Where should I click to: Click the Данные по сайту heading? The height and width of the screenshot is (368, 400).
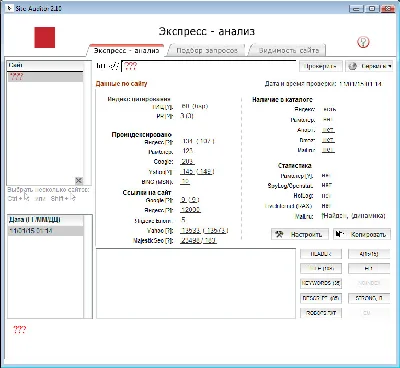pos(121,84)
